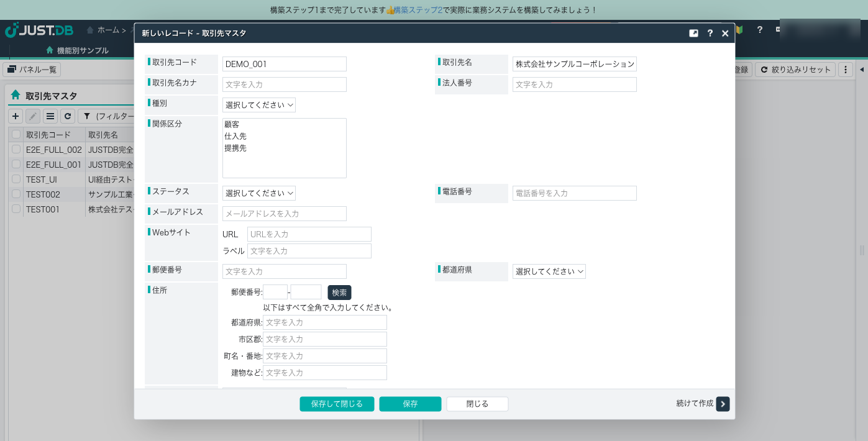Check the TEST001 row checkbox
868x441 pixels.
[16, 209]
